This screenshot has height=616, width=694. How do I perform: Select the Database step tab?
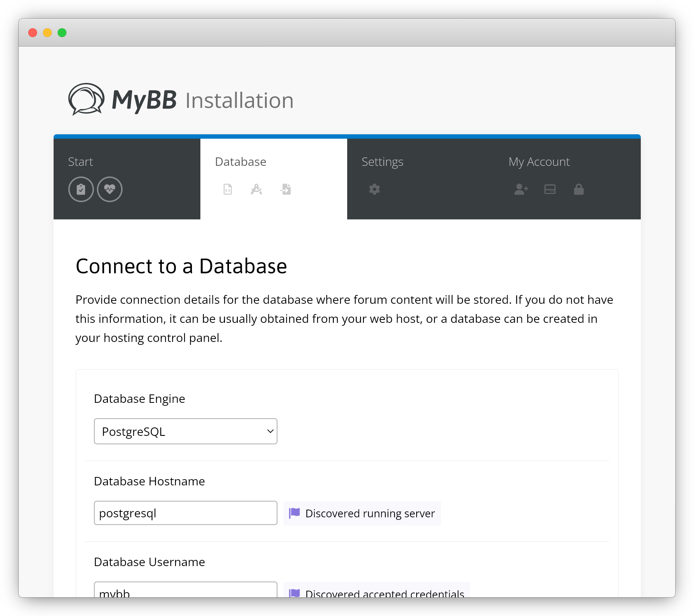(274, 179)
